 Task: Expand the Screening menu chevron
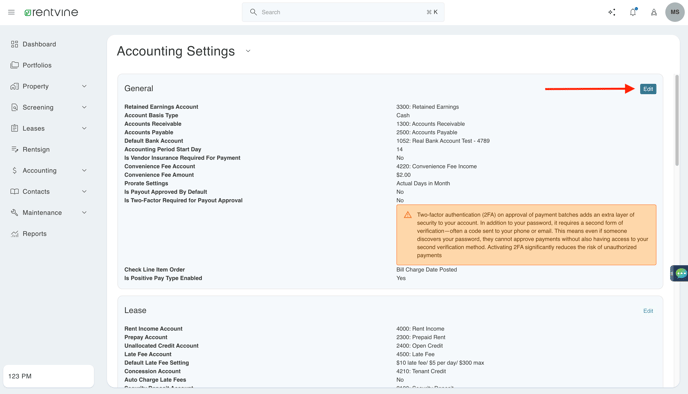click(84, 107)
